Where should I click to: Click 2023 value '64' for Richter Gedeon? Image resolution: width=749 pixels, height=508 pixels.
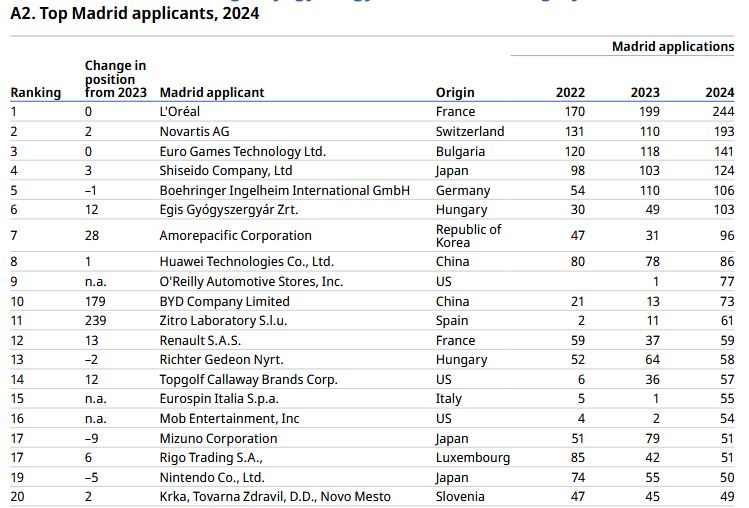[652, 360]
